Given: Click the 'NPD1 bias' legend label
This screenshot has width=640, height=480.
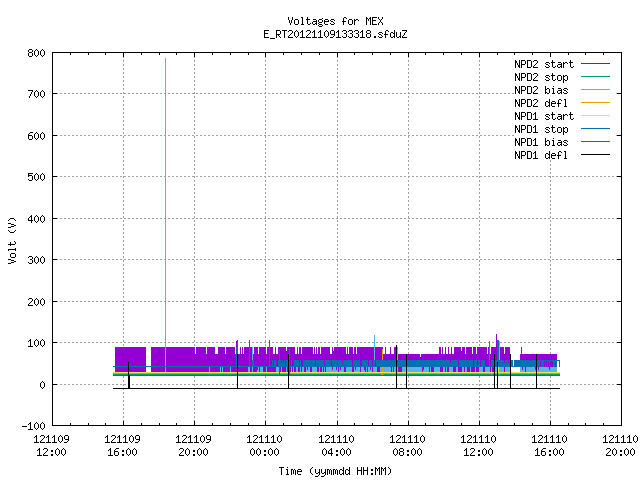Looking at the screenshot, I should point(541,142).
